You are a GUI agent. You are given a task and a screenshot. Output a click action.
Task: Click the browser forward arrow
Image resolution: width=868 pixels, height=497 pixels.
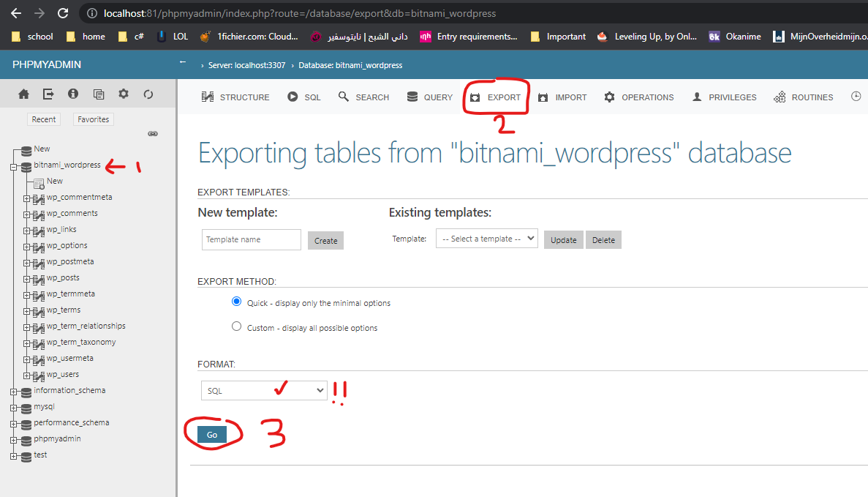coord(39,12)
